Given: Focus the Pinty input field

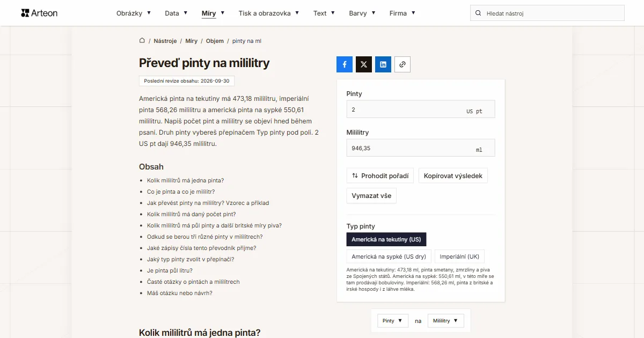Looking at the screenshot, I should [x=421, y=109].
